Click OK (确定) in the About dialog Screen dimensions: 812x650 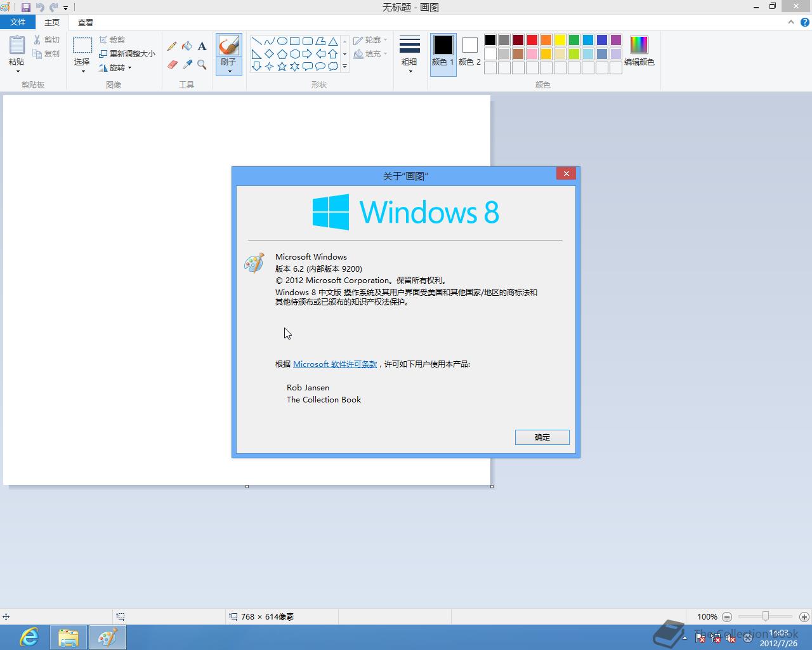542,437
